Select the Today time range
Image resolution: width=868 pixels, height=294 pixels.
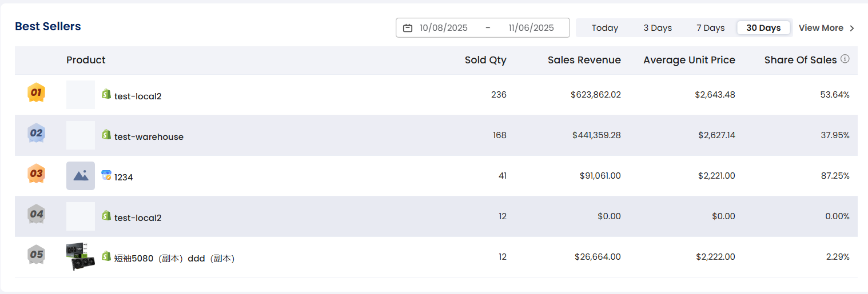(x=605, y=28)
